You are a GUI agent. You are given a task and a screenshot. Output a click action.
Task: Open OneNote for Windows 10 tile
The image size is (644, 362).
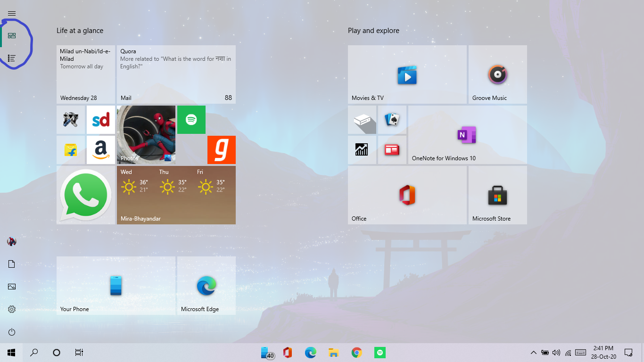click(x=468, y=135)
